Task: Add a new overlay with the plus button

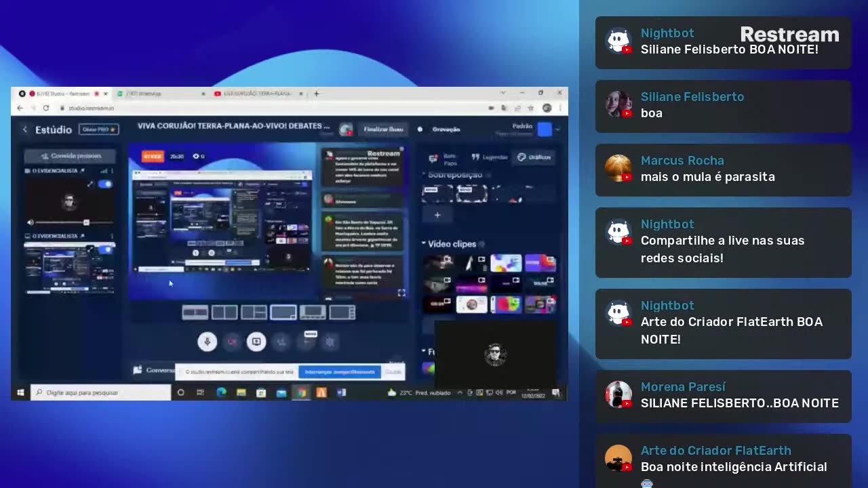Action: [x=437, y=215]
